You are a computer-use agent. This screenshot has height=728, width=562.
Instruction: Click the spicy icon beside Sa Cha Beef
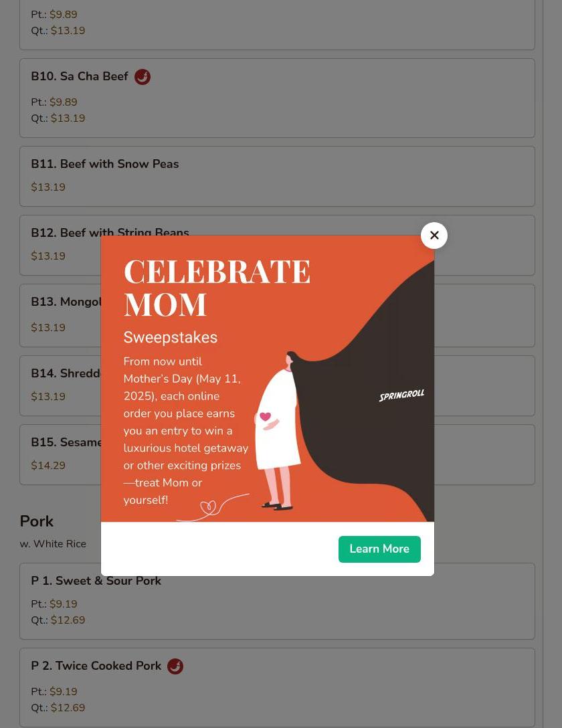(x=143, y=76)
